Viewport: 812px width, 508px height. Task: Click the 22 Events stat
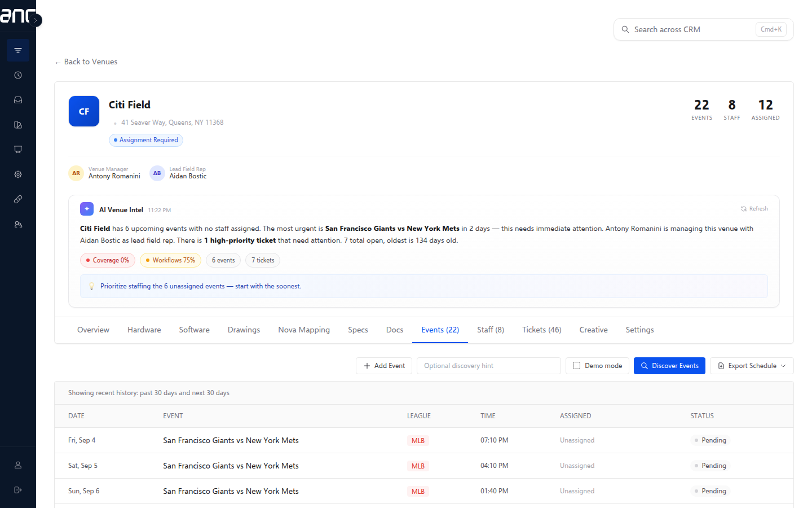(x=702, y=110)
